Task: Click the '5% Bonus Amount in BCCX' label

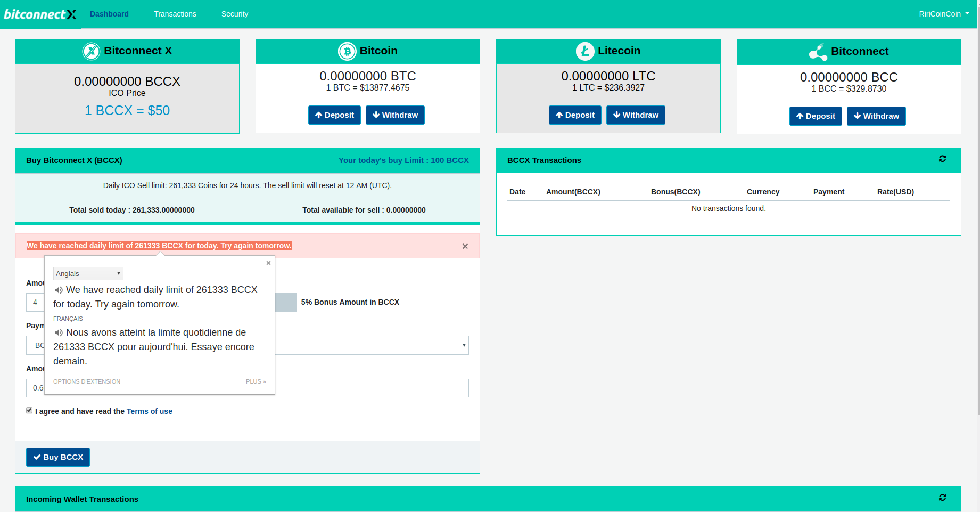Action: 350,302
